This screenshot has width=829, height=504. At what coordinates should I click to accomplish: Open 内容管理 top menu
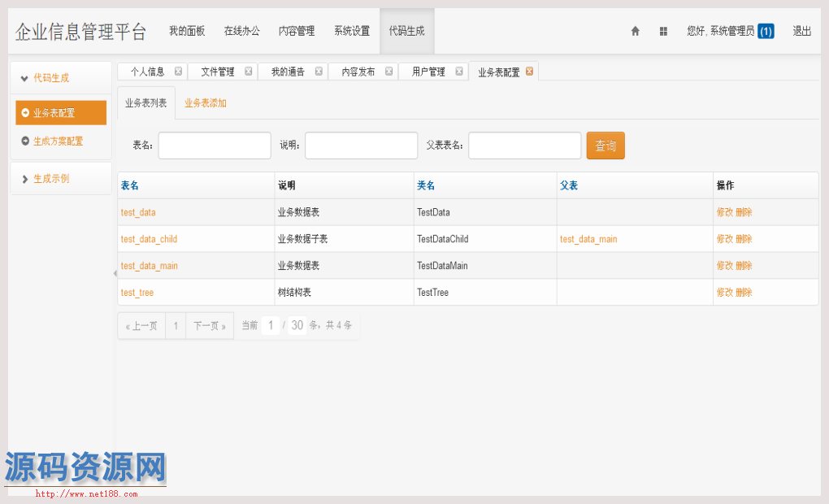click(x=297, y=31)
